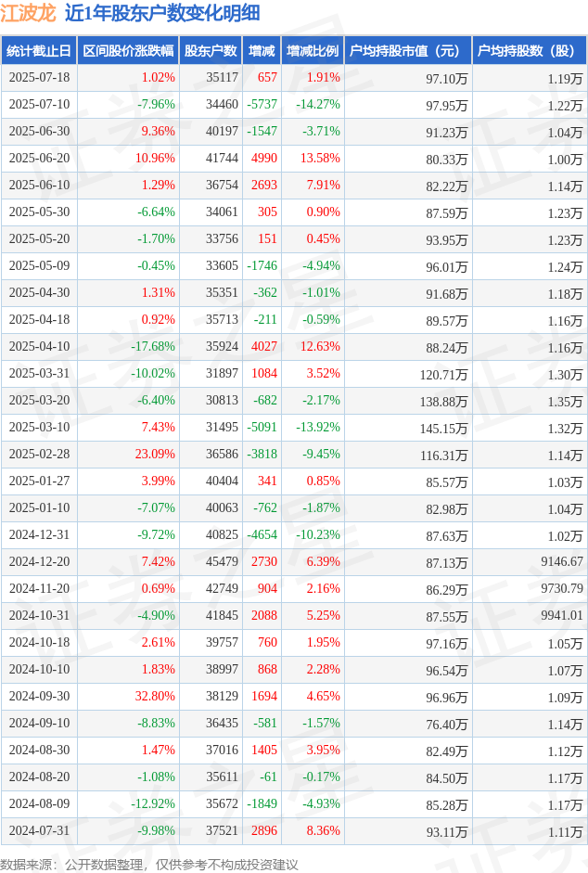This screenshot has width=588, height=873.
Task: Select the 统计截止日 column header
Action: [x=39, y=51]
